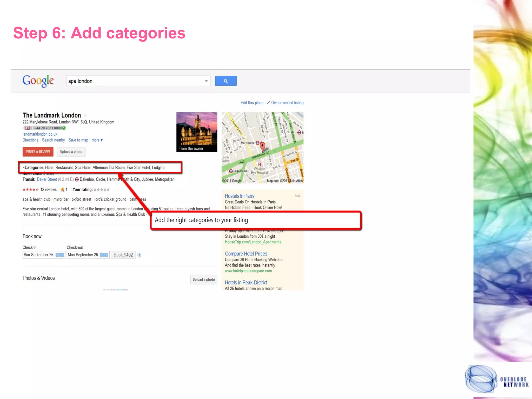
Task: Click the green phone call icon
Action: tap(64, 128)
